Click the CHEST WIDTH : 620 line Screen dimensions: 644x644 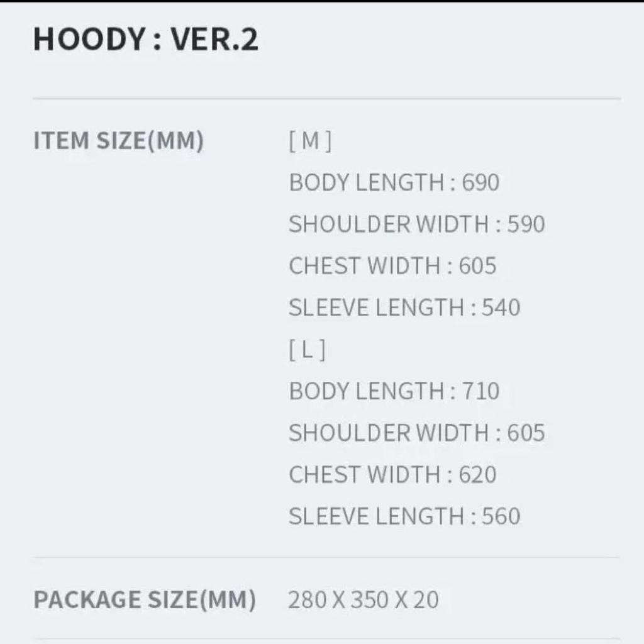coord(392,474)
